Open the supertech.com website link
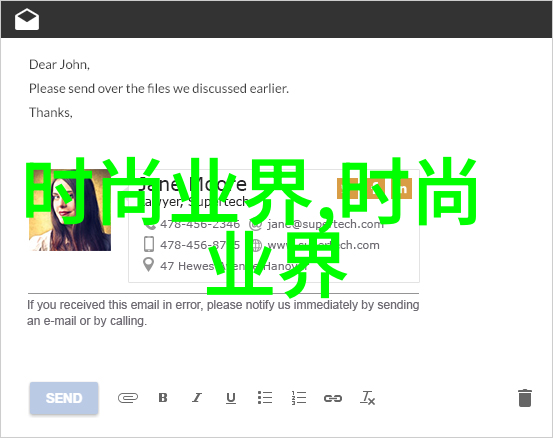Viewport: 553px width, 438px height. (x=323, y=245)
